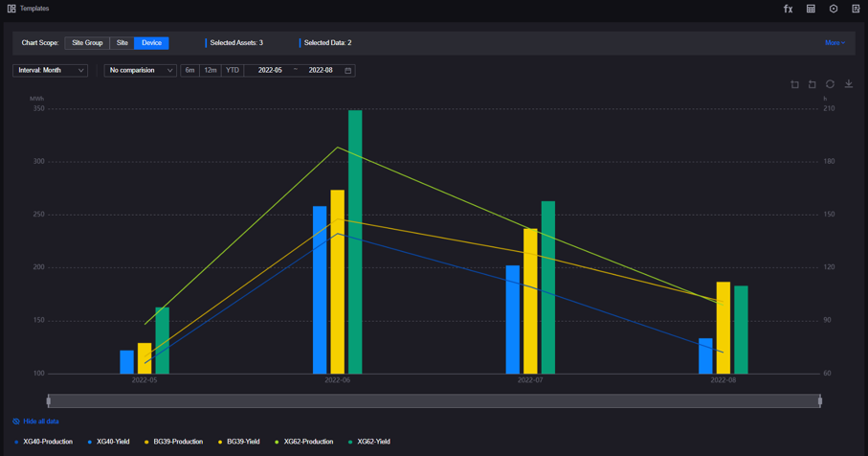Click the refresh chart icon
Viewport: 868px width, 456px height.
tap(830, 84)
